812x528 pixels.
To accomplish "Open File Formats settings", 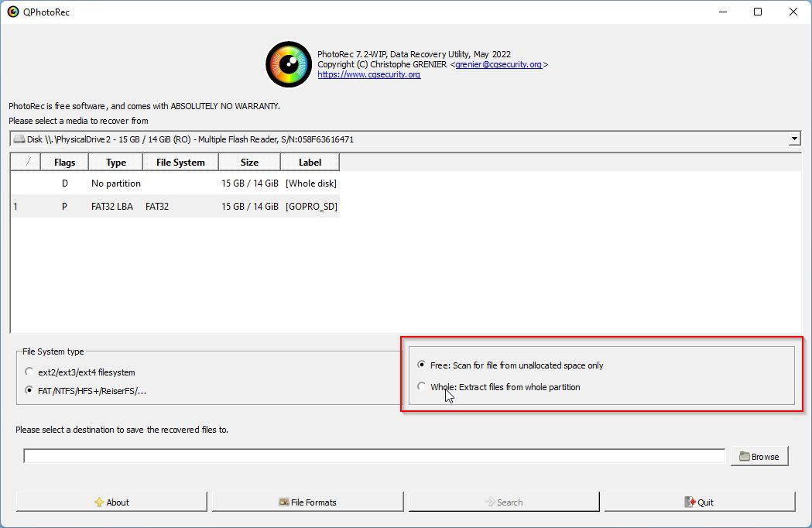I will (307, 502).
